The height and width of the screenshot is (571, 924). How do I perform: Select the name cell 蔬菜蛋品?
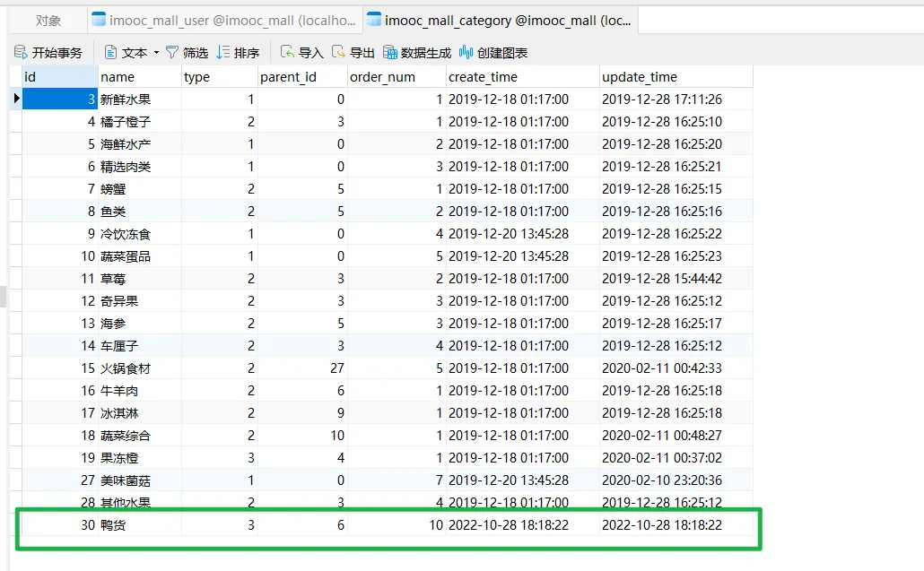pos(140,256)
